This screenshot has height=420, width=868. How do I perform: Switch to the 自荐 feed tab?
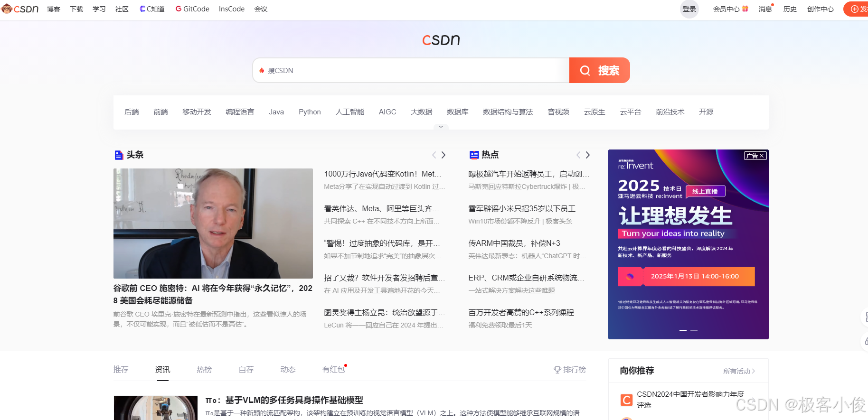tap(246, 370)
